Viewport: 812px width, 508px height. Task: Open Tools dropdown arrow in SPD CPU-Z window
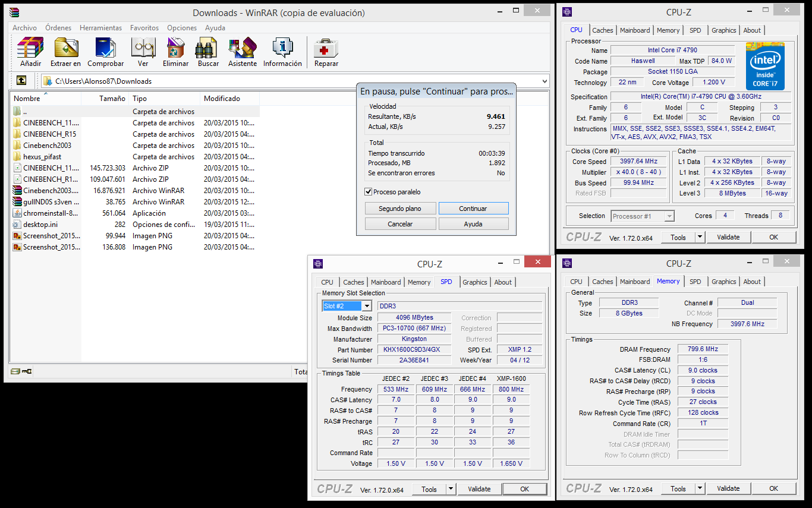point(451,489)
